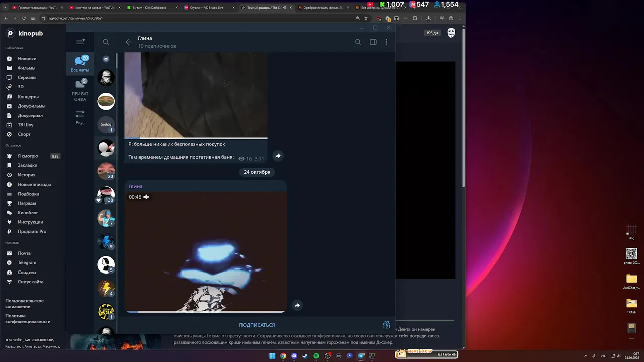Open the search icon above the chat list
Viewport: 644px width, 362px height.
(x=106, y=42)
